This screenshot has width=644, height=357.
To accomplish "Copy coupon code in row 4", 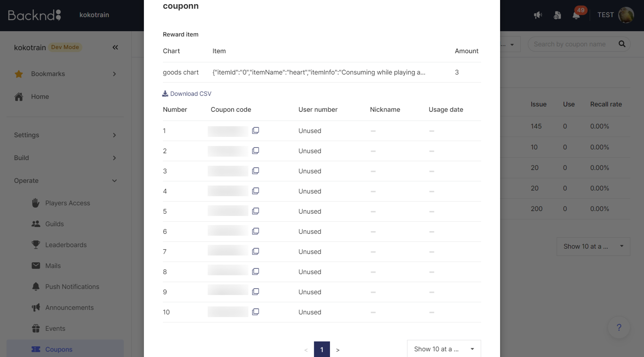I will (255, 191).
